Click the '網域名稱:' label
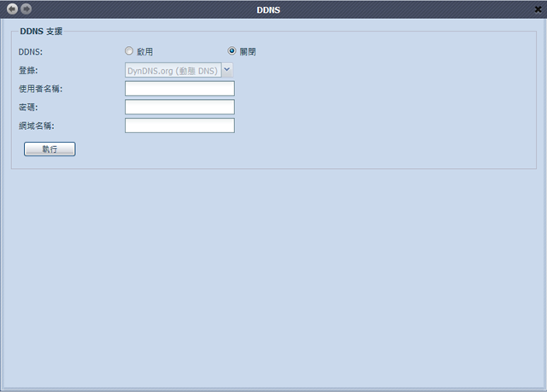This screenshot has height=392, width=547. coord(36,126)
